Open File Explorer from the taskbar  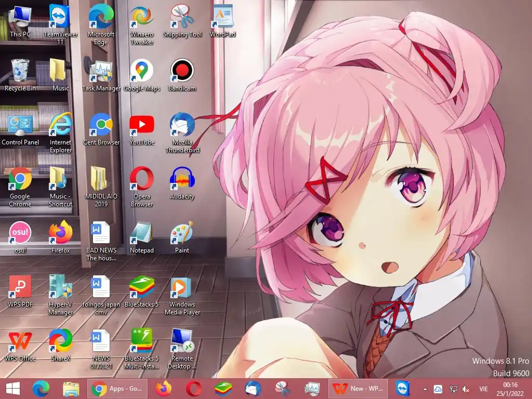pos(71,389)
